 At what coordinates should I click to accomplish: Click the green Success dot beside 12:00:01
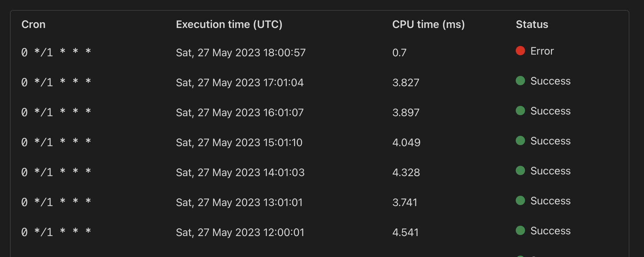pyautogui.click(x=520, y=230)
